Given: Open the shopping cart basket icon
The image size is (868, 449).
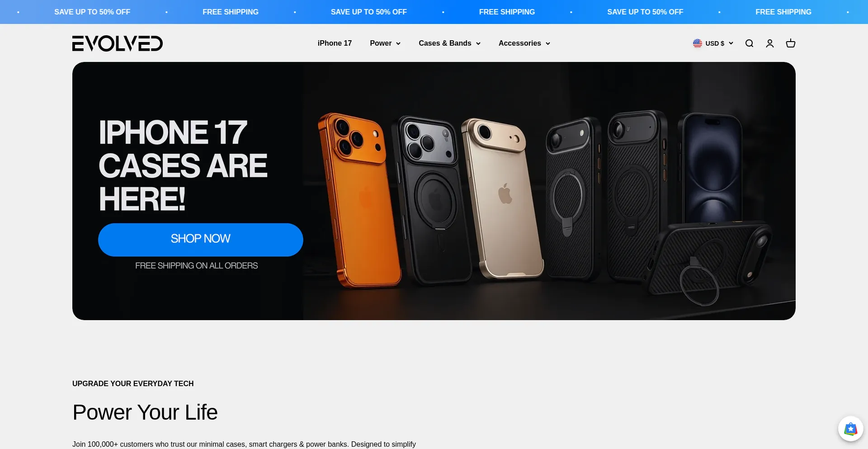Looking at the screenshot, I should 791,43.
